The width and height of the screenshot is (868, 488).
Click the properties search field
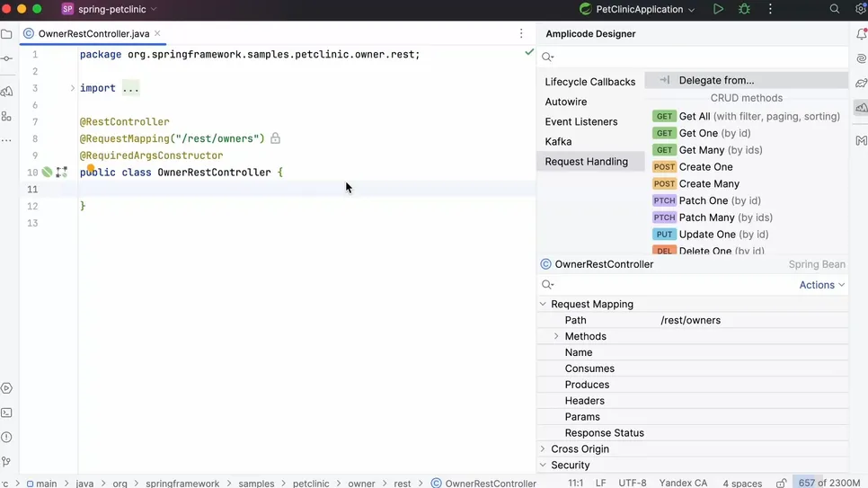(x=667, y=285)
